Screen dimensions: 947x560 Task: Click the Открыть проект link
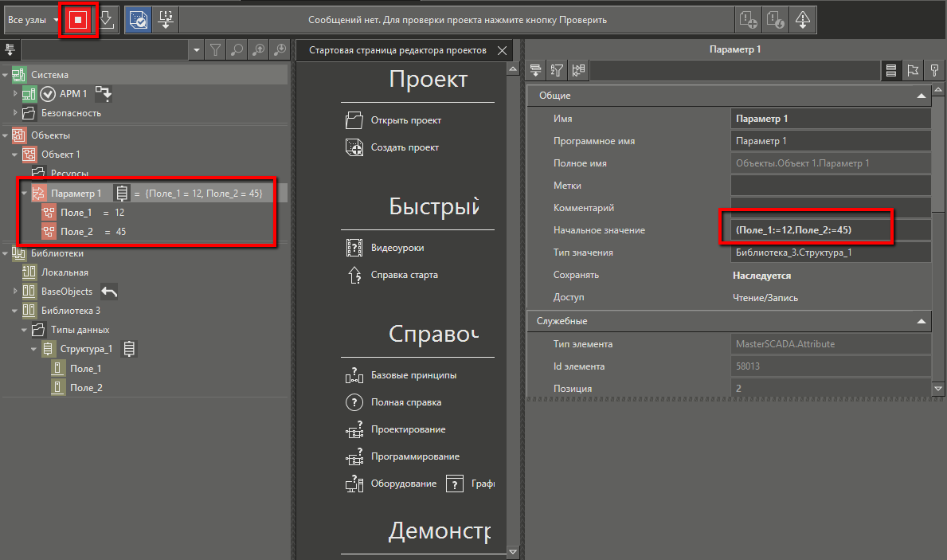point(405,120)
